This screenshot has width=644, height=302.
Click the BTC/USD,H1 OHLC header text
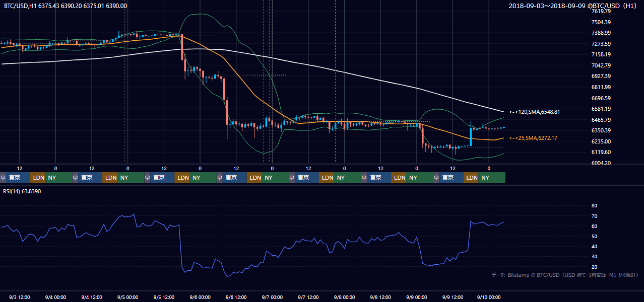[66, 6]
